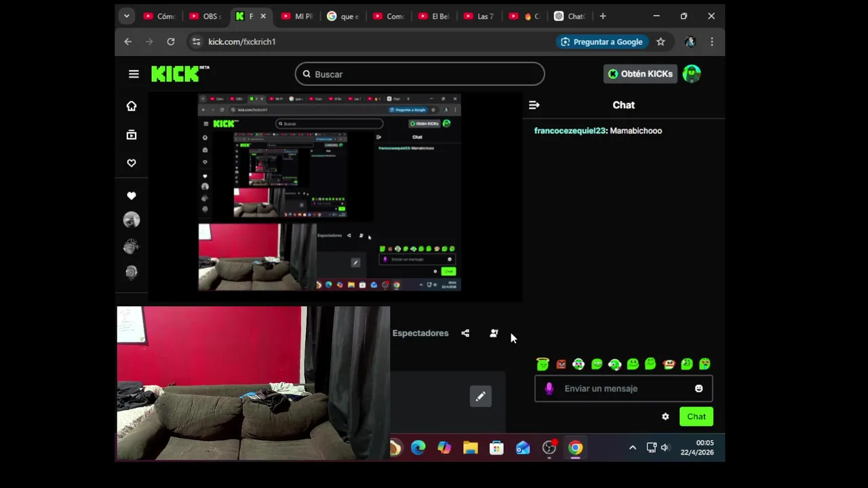Insert the brown monkey-face emote
The width and height of the screenshot is (868, 488).
tap(669, 364)
